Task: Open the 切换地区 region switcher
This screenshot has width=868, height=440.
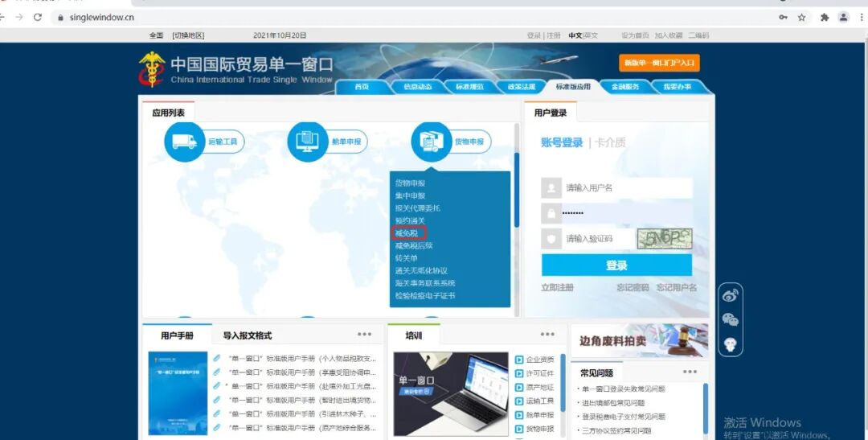Action: point(188,35)
